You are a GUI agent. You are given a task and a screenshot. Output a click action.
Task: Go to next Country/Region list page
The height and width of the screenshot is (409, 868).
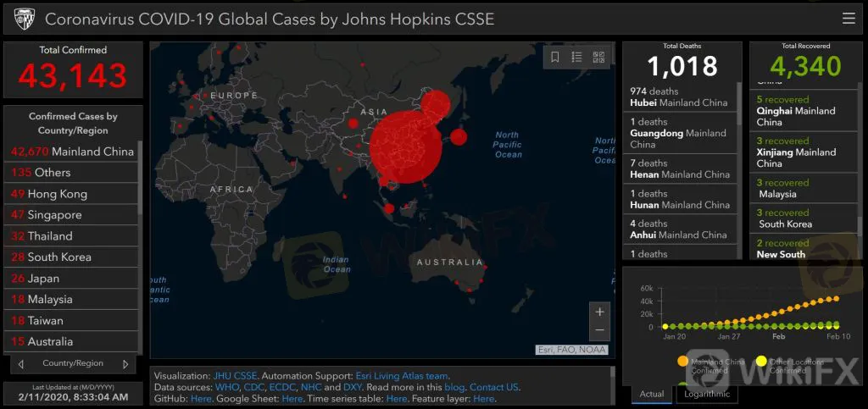click(x=125, y=364)
